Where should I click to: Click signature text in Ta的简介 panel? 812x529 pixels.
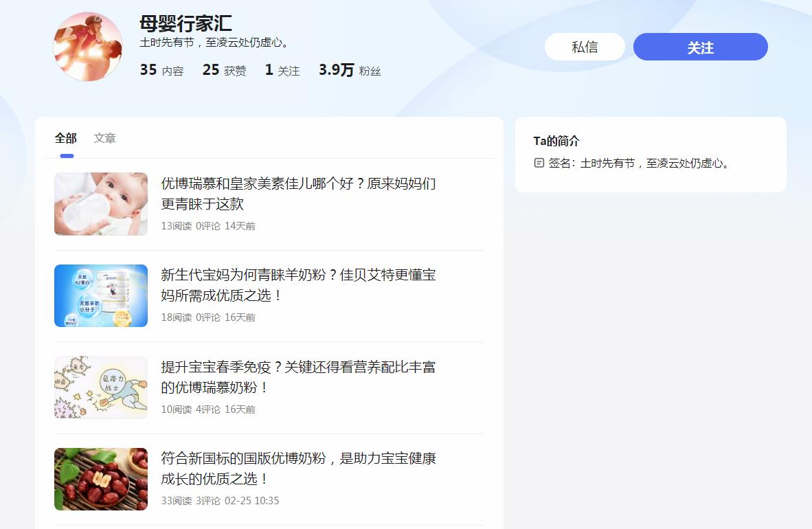[639, 164]
